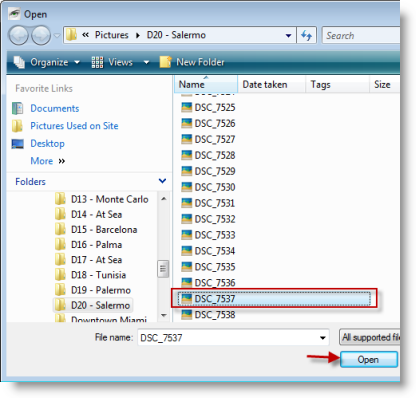Click folder icon beside Pictures Used on Site
The image size is (416, 398).
click(x=17, y=126)
